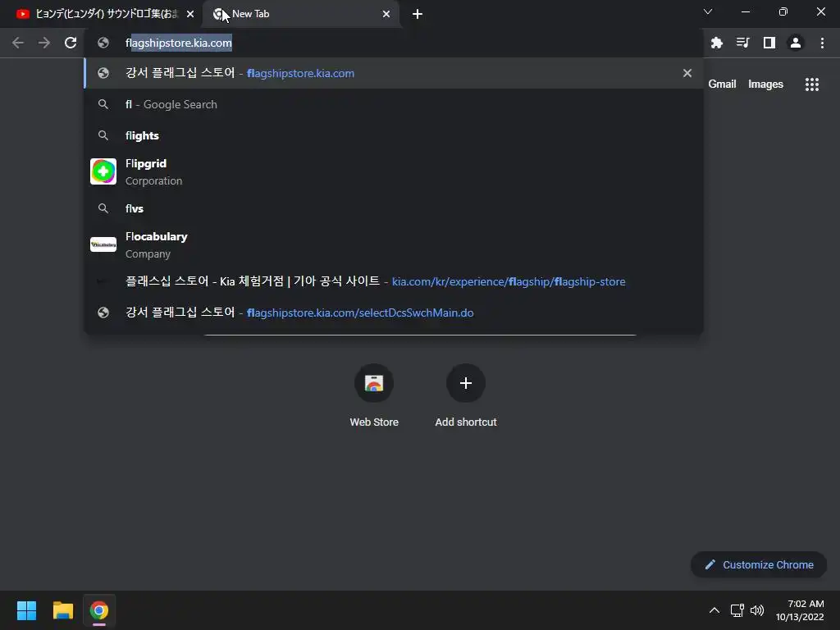
Task: Open the Extensions puzzle icon
Action: tap(716, 43)
